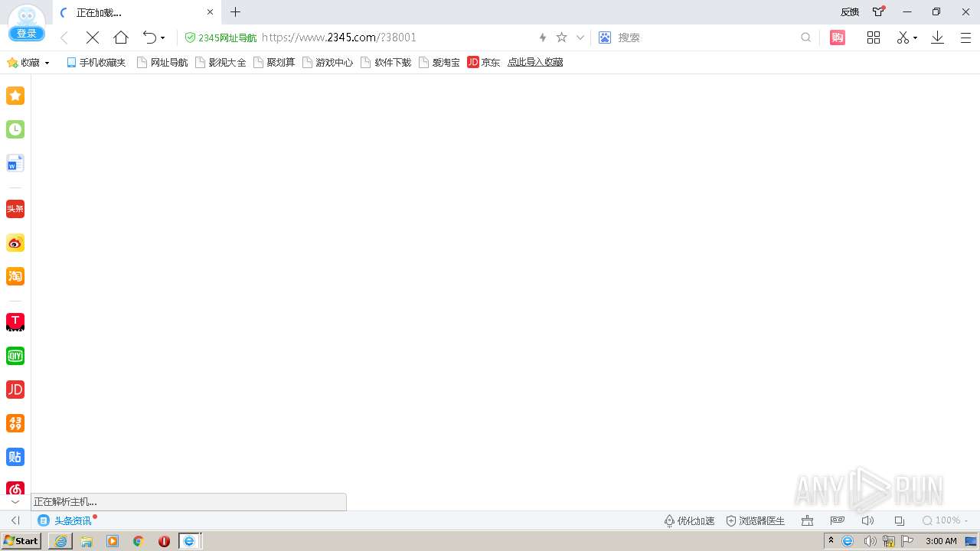Close the 正在加载... tab
The image size is (980, 551).
click(x=211, y=12)
